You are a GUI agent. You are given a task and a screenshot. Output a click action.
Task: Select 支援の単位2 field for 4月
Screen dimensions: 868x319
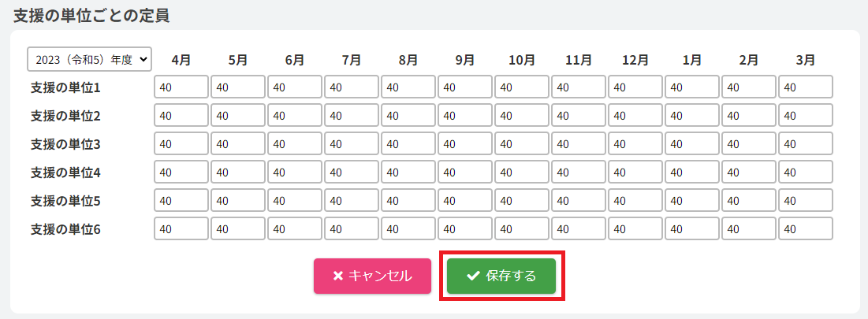pos(181,116)
